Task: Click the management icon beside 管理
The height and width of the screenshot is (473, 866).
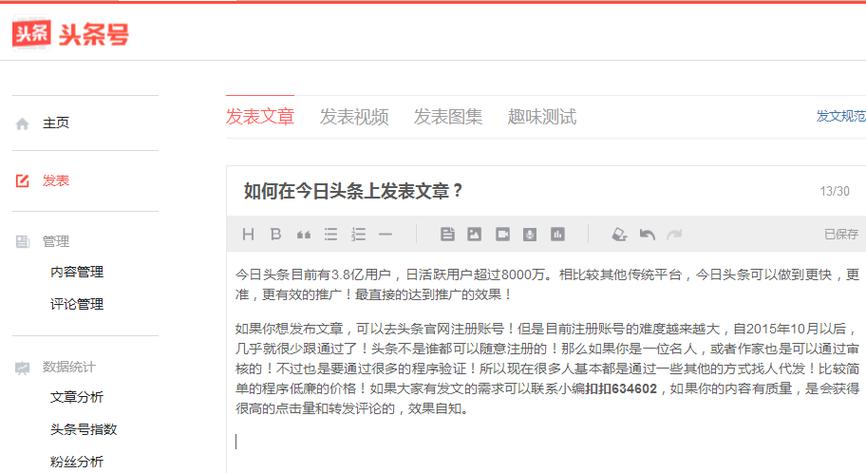Action: 22,241
